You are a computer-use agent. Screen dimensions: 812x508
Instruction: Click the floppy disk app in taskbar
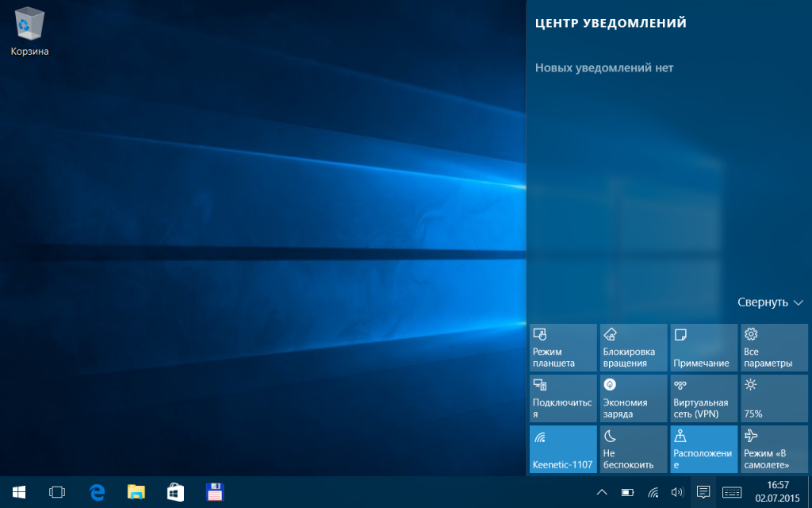pyautogui.click(x=213, y=492)
